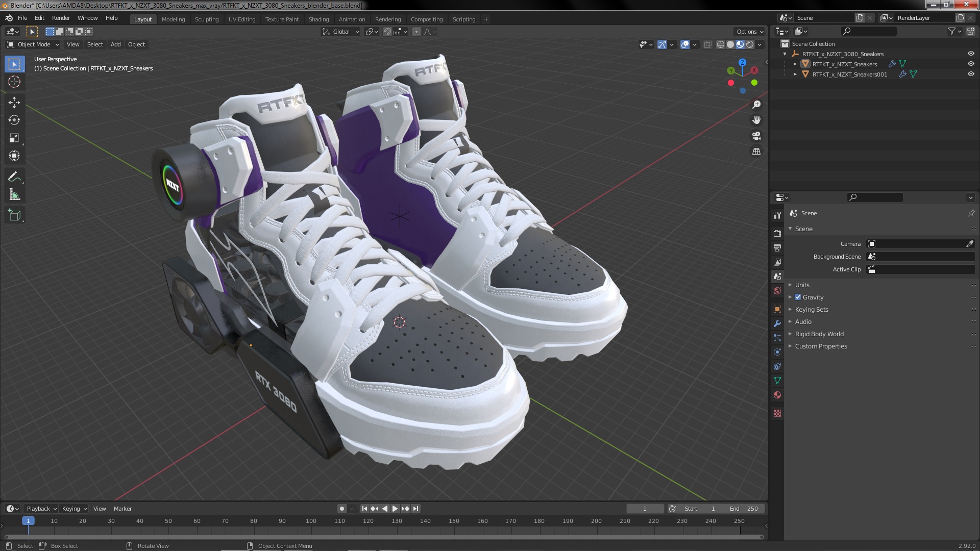Select the Annotate tool

[14, 177]
